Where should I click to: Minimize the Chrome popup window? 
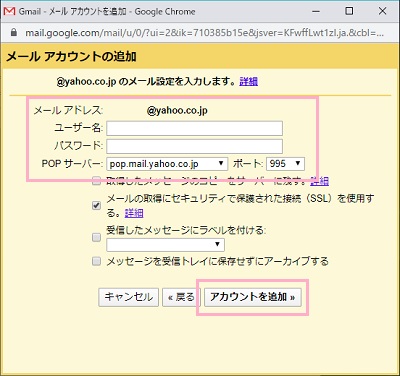tap(316, 11)
